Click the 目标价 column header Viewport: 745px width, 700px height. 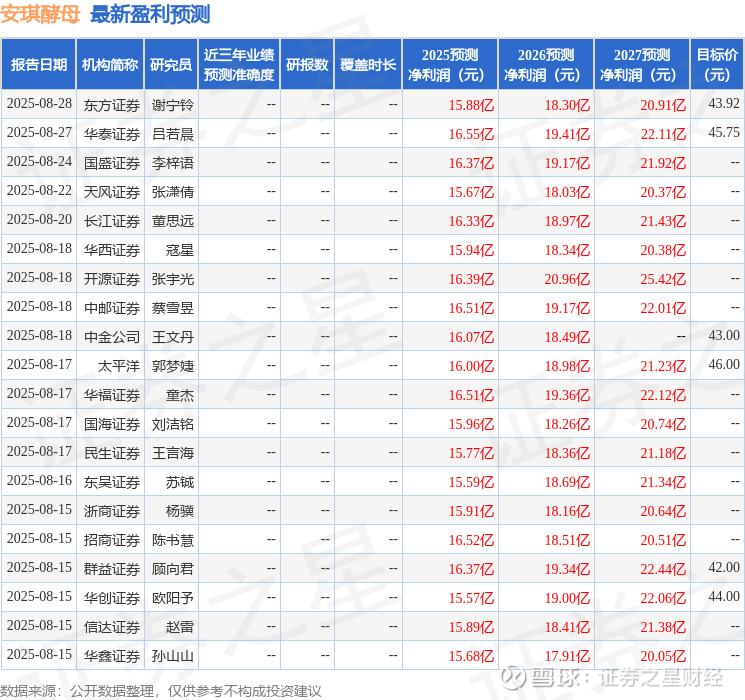[x=716, y=65]
